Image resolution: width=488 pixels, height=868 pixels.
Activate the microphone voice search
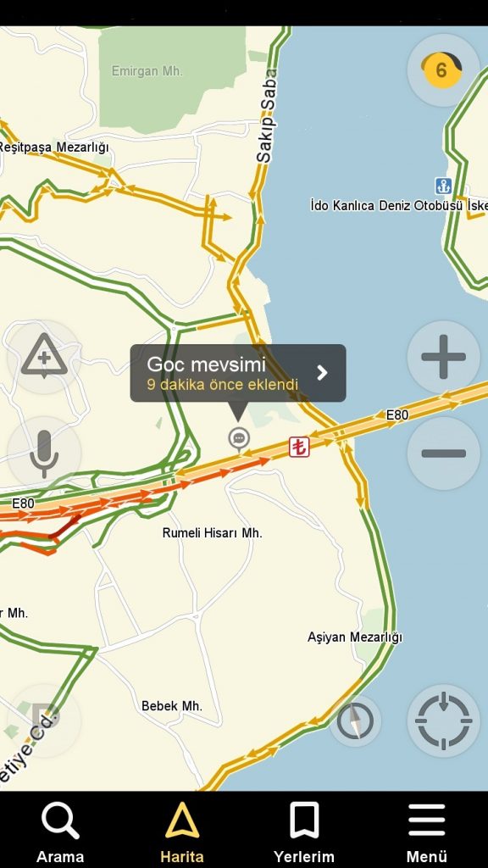[44, 453]
